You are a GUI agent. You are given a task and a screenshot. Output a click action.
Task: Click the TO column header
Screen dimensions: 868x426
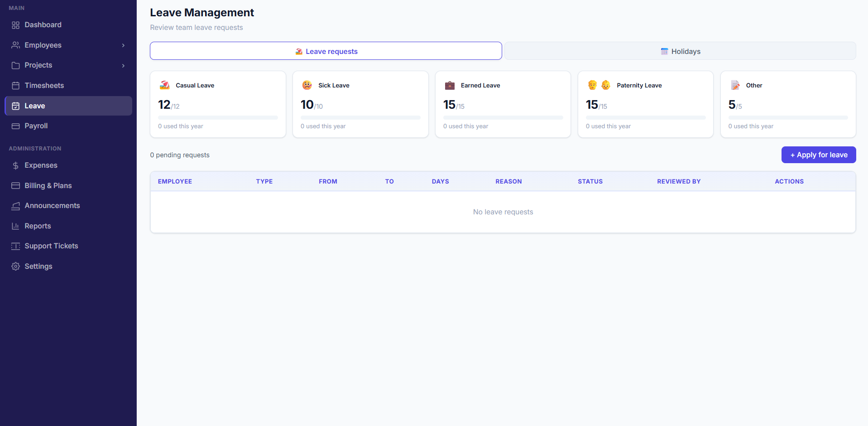tap(389, 181)
